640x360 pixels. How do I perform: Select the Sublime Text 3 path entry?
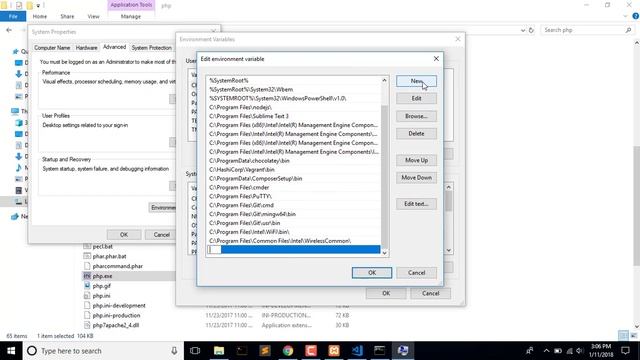click(x=294, y=116)
